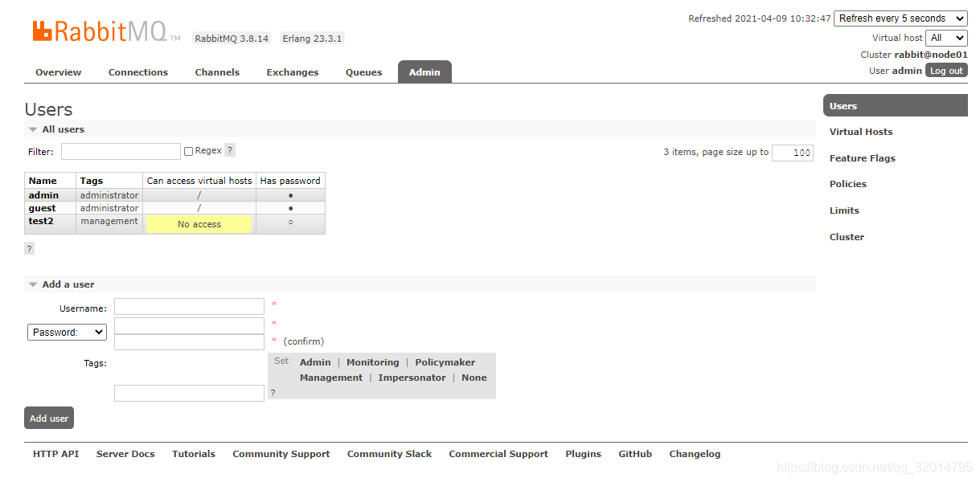Viewport: 980px width, 482px height.
Task: Open Cluster in the sidebar
Action: coord(847,237)
